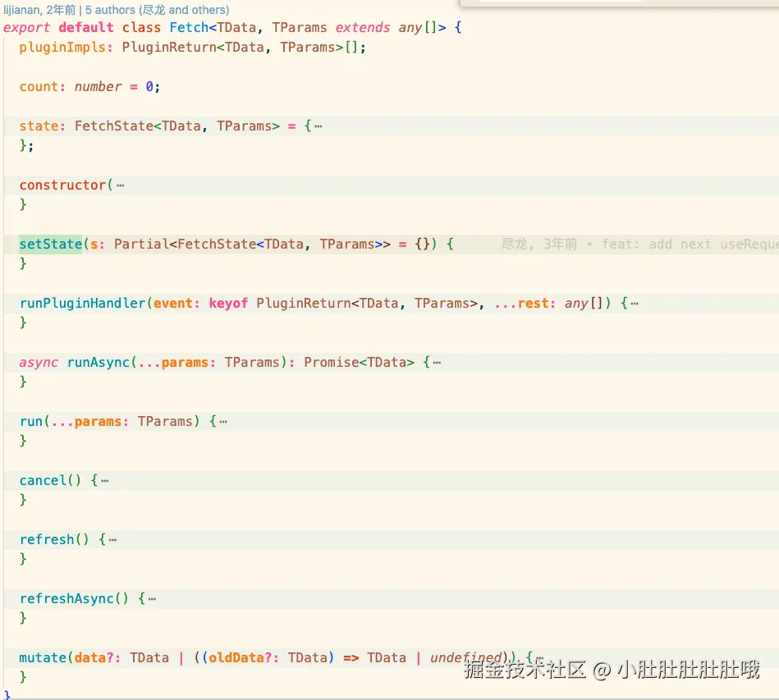Screen dimensions: 779x700
Task: Expand the folded constructor ellipsis
Action: pyautogui.click(x=120, y=185)
